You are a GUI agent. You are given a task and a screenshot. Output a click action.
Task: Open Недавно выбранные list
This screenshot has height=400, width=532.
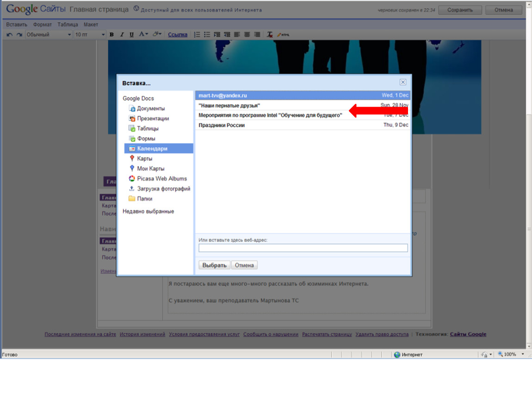[148, 211]
